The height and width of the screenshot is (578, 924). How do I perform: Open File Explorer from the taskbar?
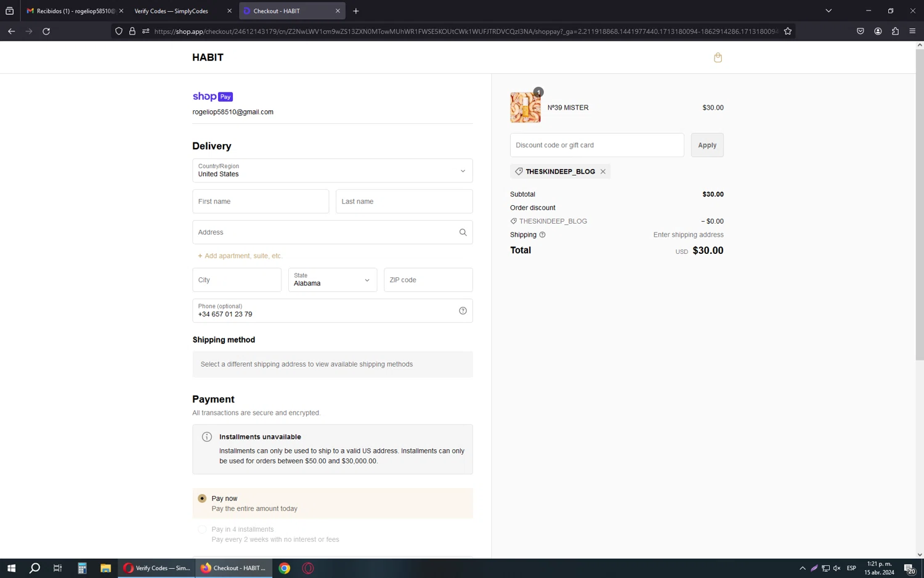point(105,568)
